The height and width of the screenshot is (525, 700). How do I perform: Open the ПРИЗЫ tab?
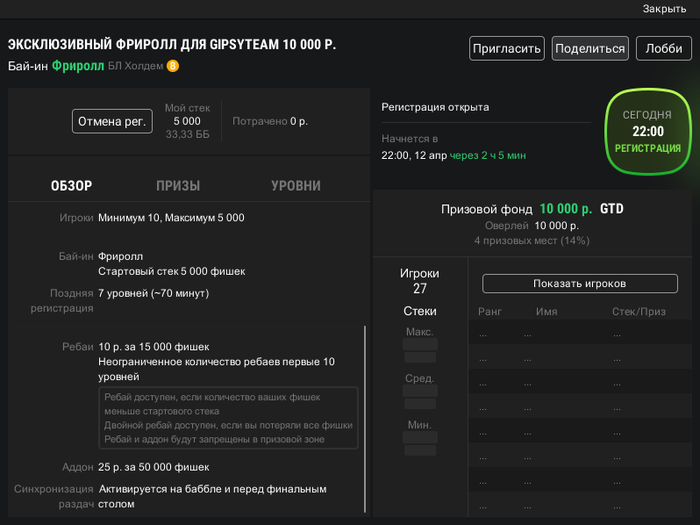[x=178, y=186]
